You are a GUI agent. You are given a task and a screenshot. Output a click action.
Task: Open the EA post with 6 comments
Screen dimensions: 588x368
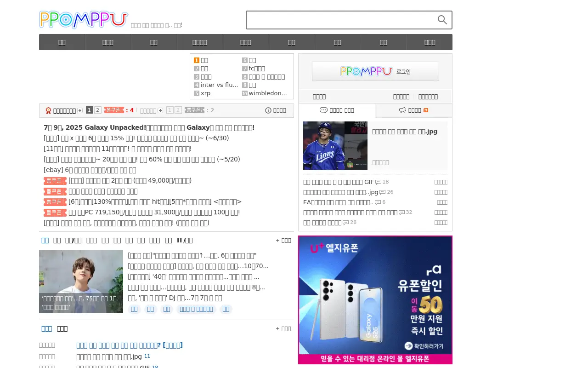tap(339, 202)
